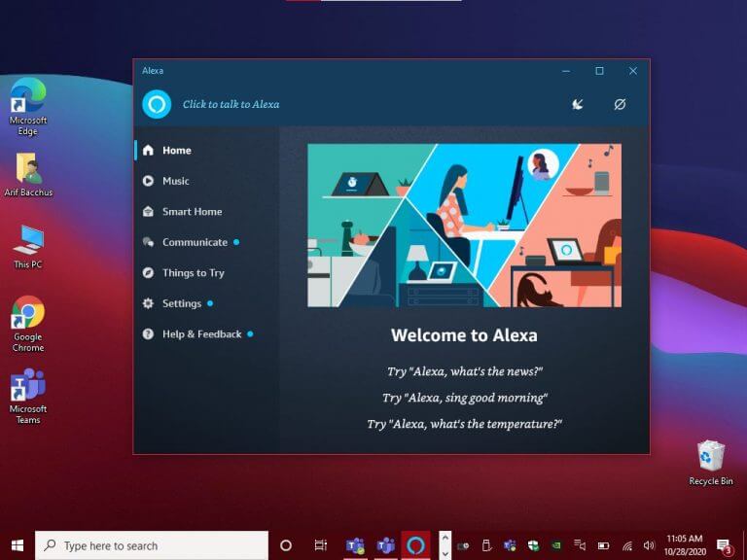The image size is (747, 560).
Task: Open the Smart Home section
Action: click(207, 211)
